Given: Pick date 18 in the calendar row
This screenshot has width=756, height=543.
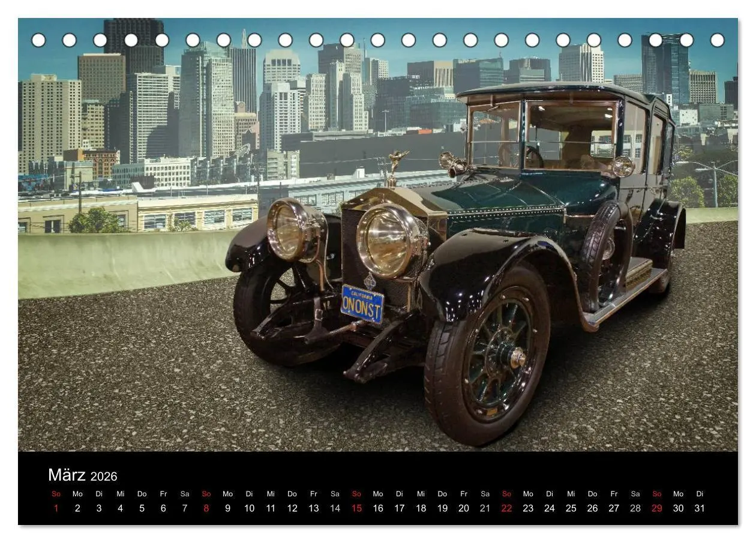Looking at the screenshot, I should point(421,508).
